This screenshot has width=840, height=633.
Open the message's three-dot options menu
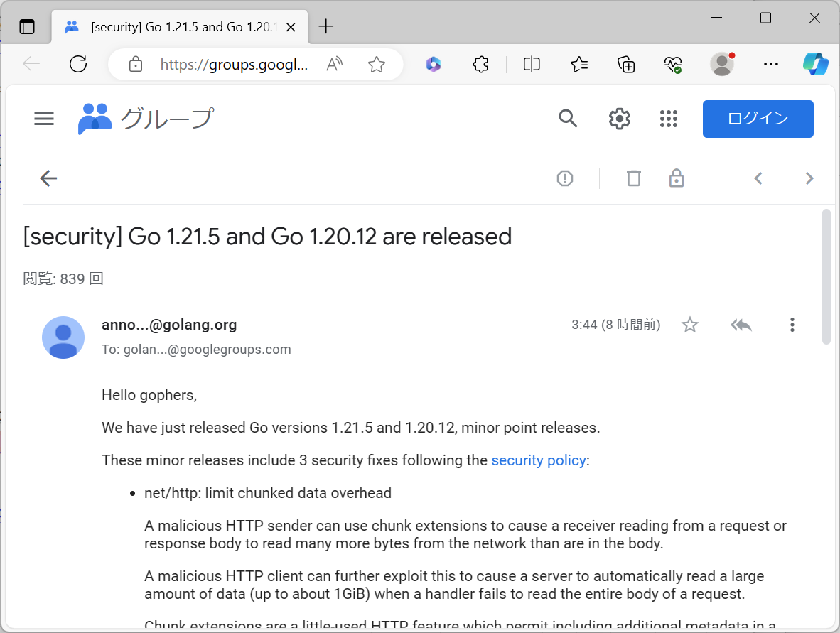pos(792,325)
